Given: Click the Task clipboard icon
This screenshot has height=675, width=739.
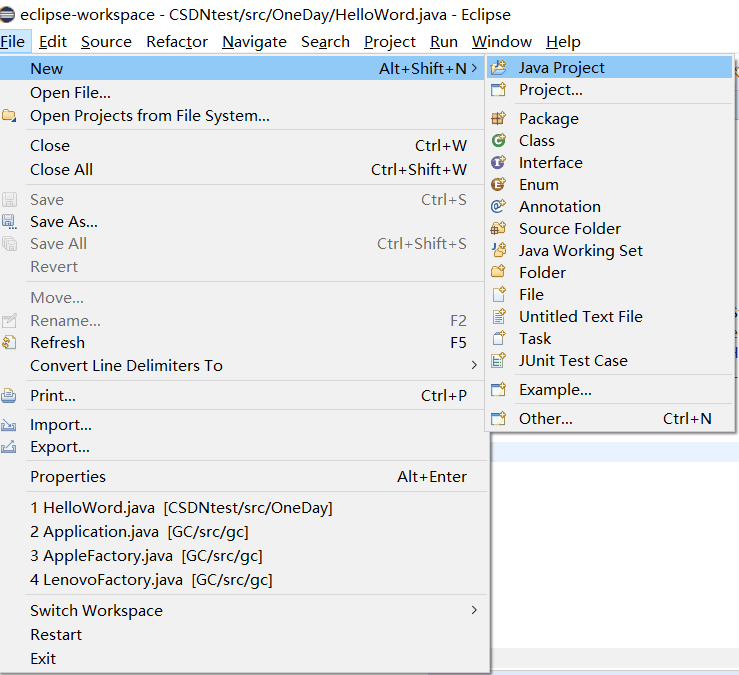Looking at the screenshot, I should tap(498, 338).
